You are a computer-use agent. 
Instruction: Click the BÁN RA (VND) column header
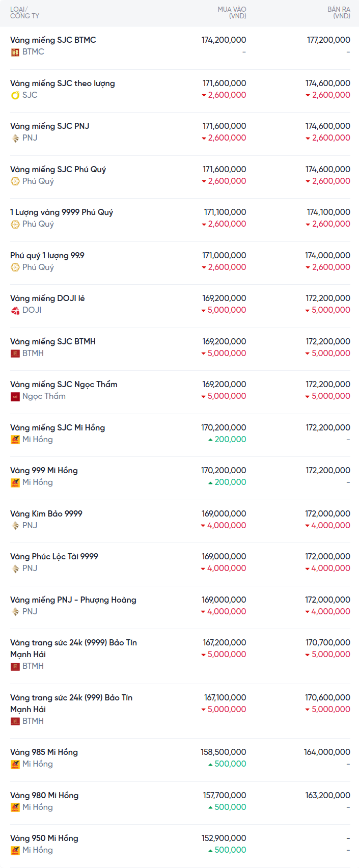click(339, 13)
